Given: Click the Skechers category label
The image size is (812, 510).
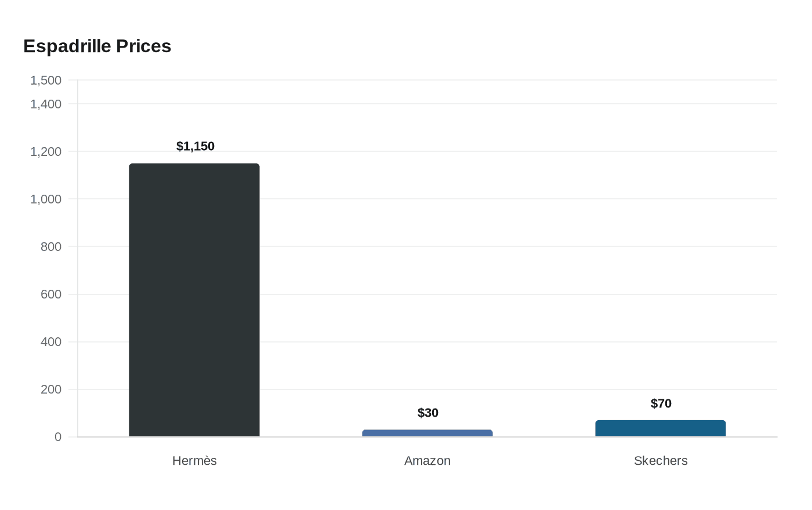Looking at the screenshot, I should (x=661, y=461).
